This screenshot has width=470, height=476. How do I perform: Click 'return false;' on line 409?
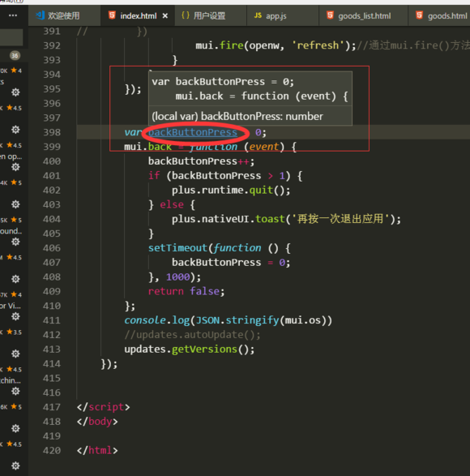tap(186, 291)
